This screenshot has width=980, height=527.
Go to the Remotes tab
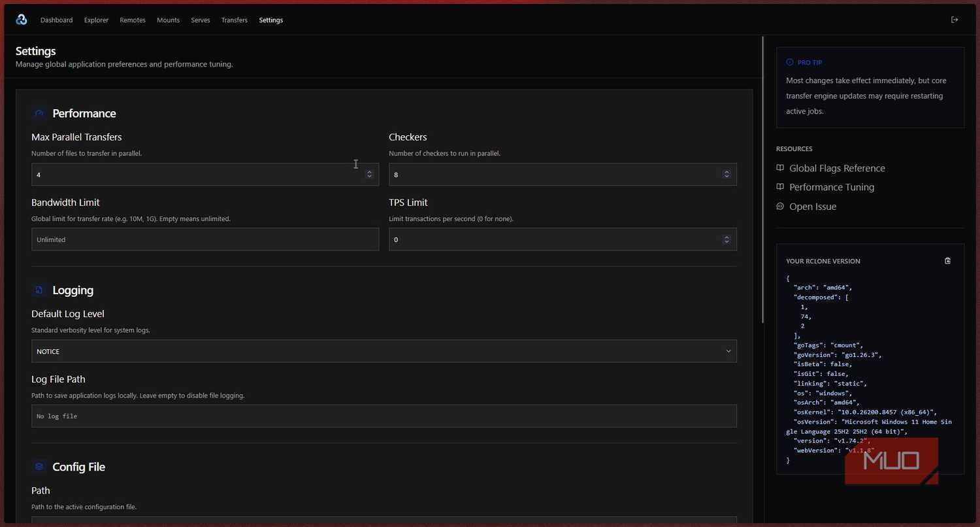pos(133,20)
